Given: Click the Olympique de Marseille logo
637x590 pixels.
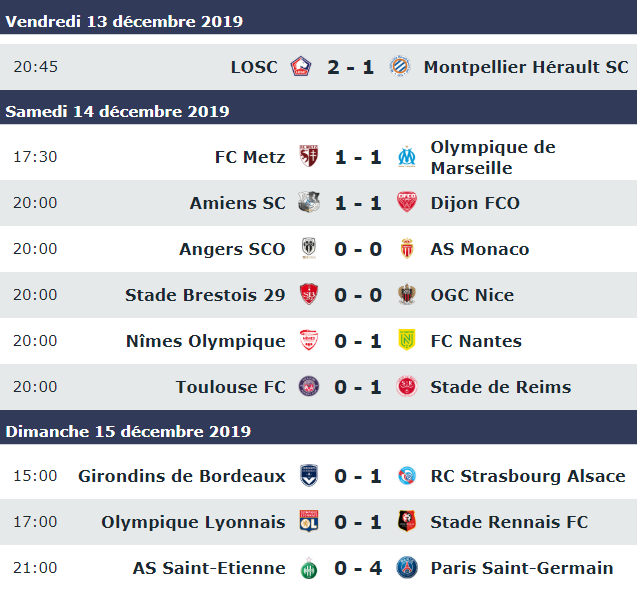Looking at the screenshot, I should coord(407,157).
